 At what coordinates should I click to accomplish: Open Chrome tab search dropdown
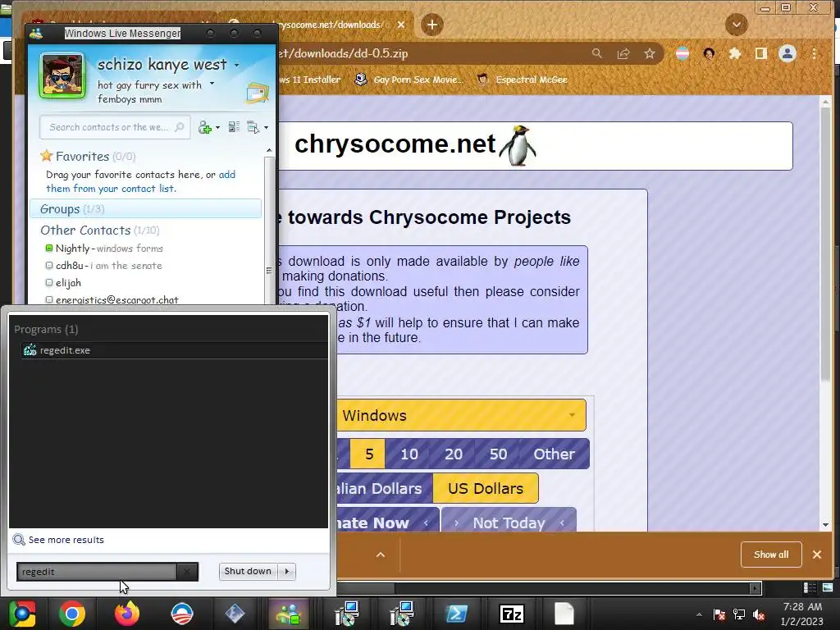(x=737, y=25)
